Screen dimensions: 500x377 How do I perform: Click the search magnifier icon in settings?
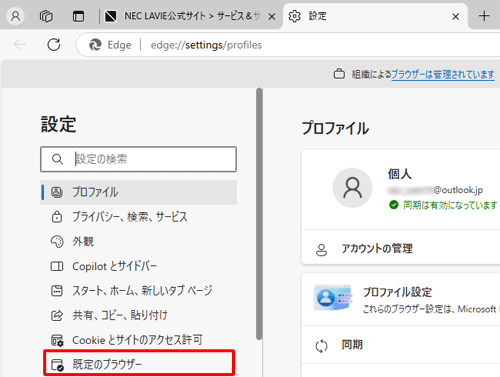pos(57,159)
